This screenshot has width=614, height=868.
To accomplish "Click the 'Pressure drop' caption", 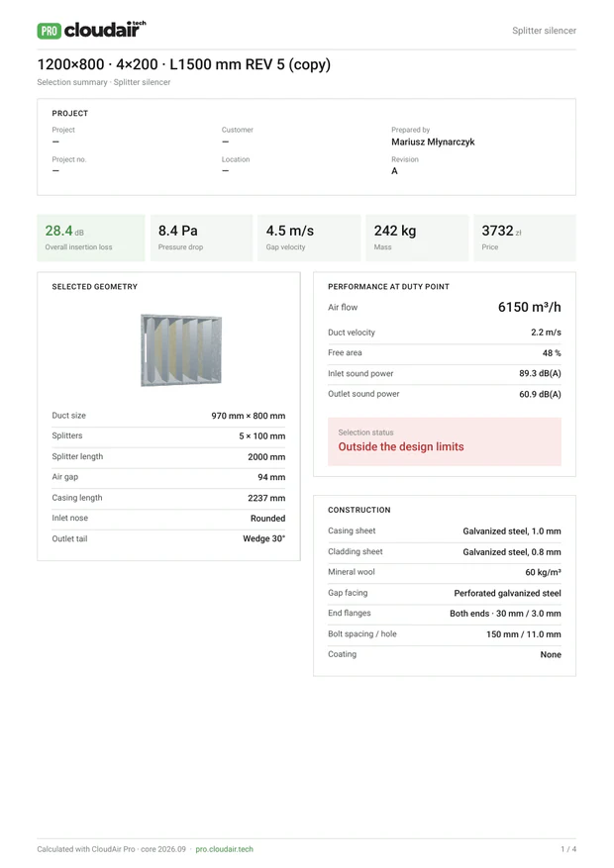I will pos(180,246).
